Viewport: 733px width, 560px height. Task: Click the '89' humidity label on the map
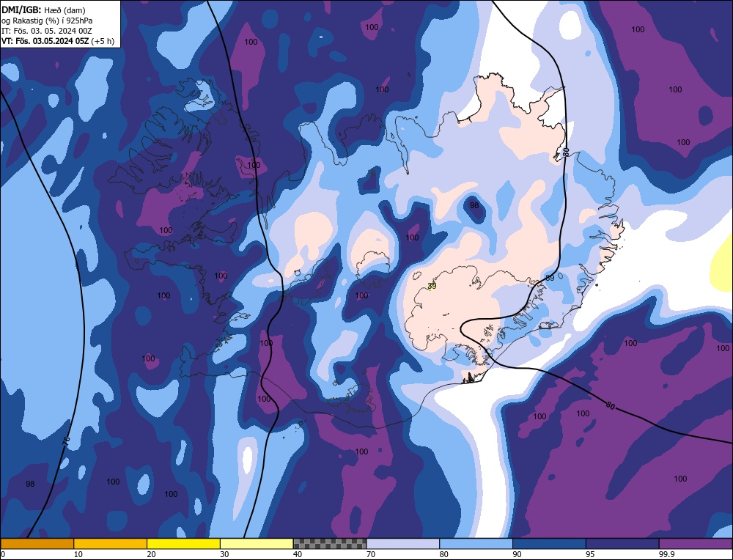(550, 278)
